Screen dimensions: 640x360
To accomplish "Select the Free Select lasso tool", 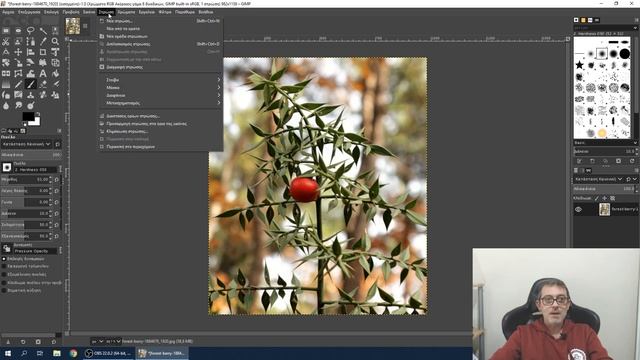I will coord(31,31).
